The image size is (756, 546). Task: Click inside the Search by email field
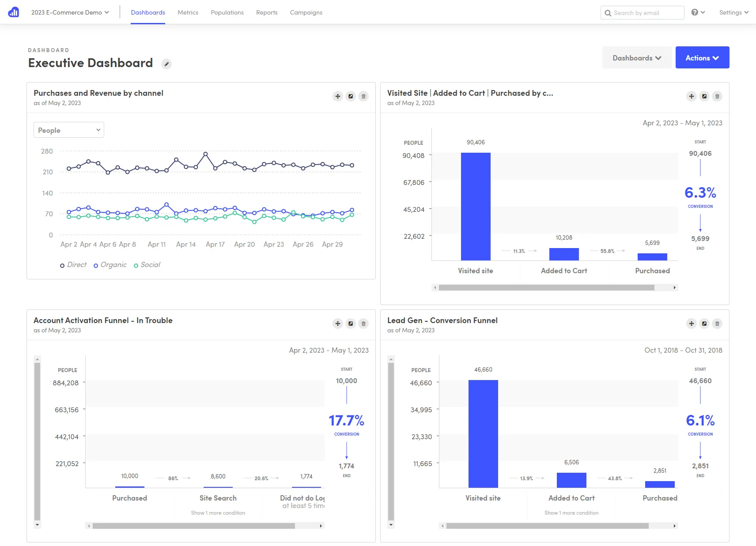pyautogui.click(x=645, y=12)
